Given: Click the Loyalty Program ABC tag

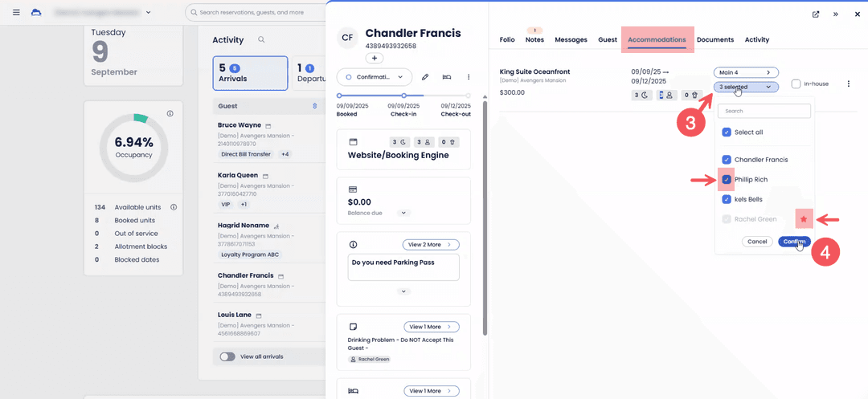Looking at the screenshot, I should click(249, 254).
